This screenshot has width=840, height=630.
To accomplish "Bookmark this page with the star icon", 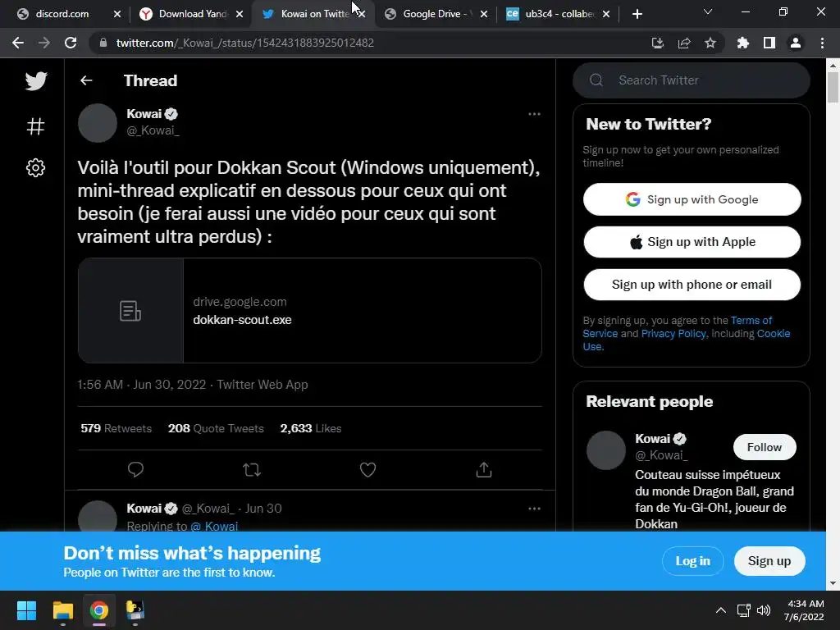I will coord(710,43).
